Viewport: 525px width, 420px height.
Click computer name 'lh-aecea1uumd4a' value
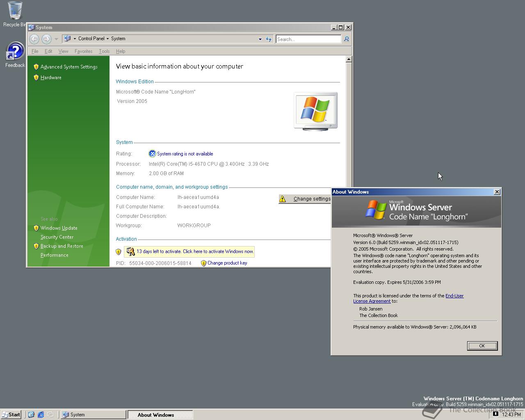(198, 197)
